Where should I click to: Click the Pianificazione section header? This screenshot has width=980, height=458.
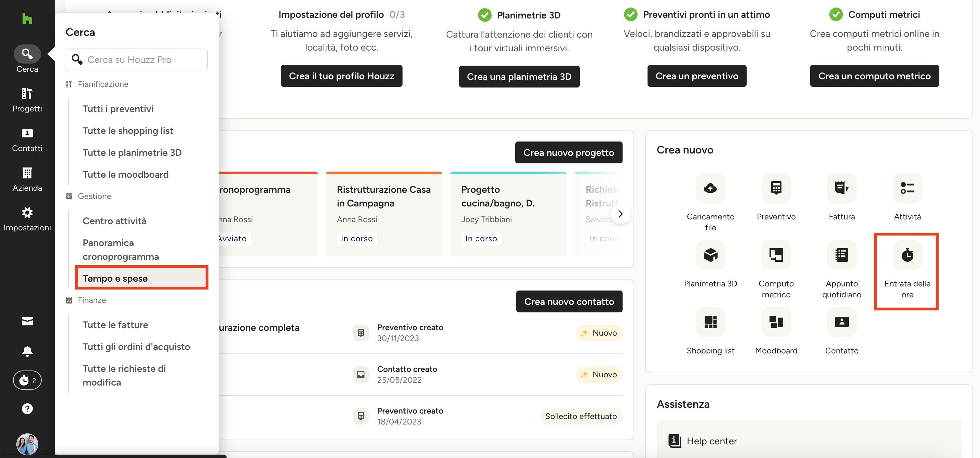[x=103, y=84]
